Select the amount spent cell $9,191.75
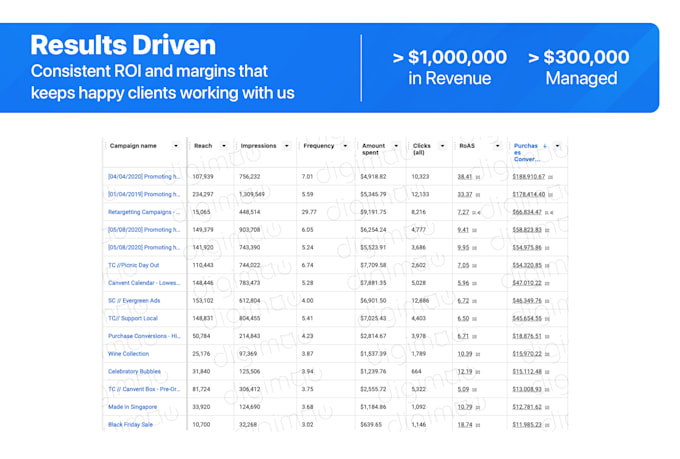680x459 pixels. 373,212
